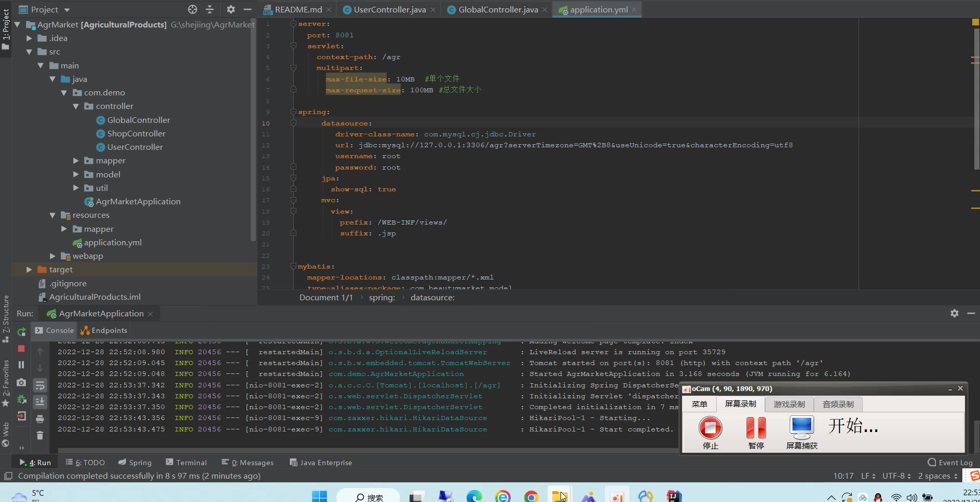Open the Endpoints tab

[104, 330]
